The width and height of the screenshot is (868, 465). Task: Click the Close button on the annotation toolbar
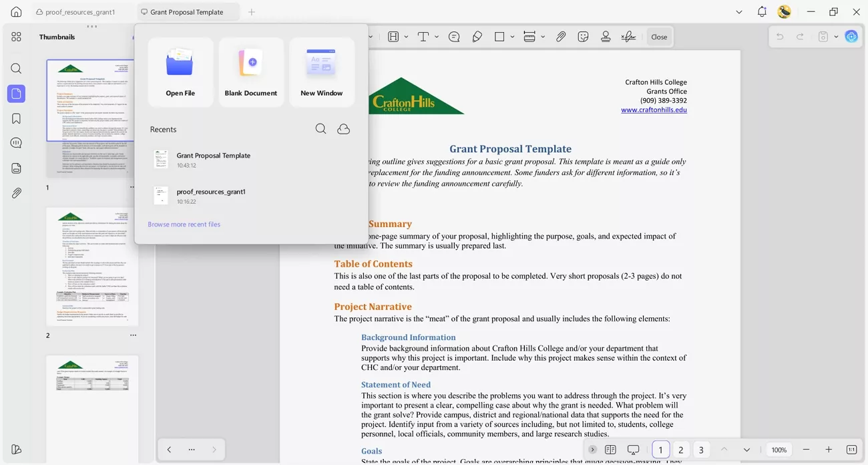pyautogui.click(x=659, y=37)
